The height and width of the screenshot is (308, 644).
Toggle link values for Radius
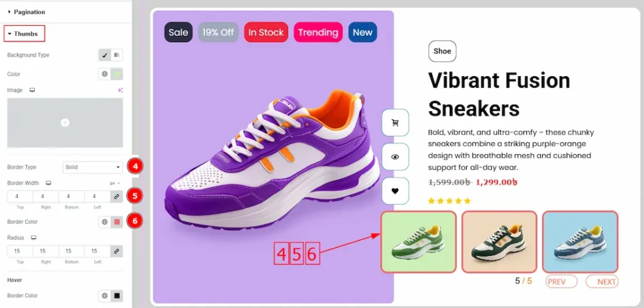[x=116, y=251]
